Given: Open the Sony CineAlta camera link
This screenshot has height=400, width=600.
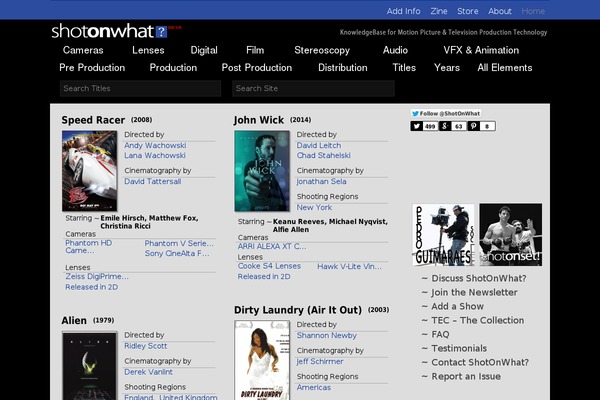Looking at the screenshot, I should tap(177, 253).
